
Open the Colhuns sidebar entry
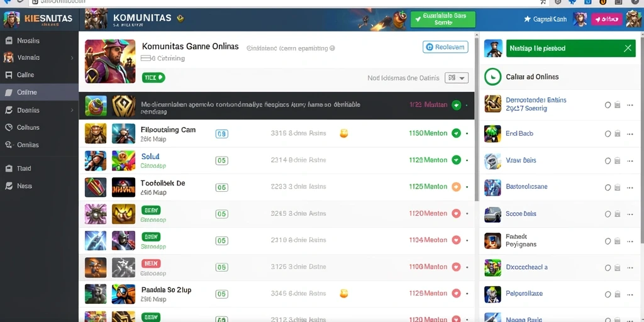[x=39, y=127]
